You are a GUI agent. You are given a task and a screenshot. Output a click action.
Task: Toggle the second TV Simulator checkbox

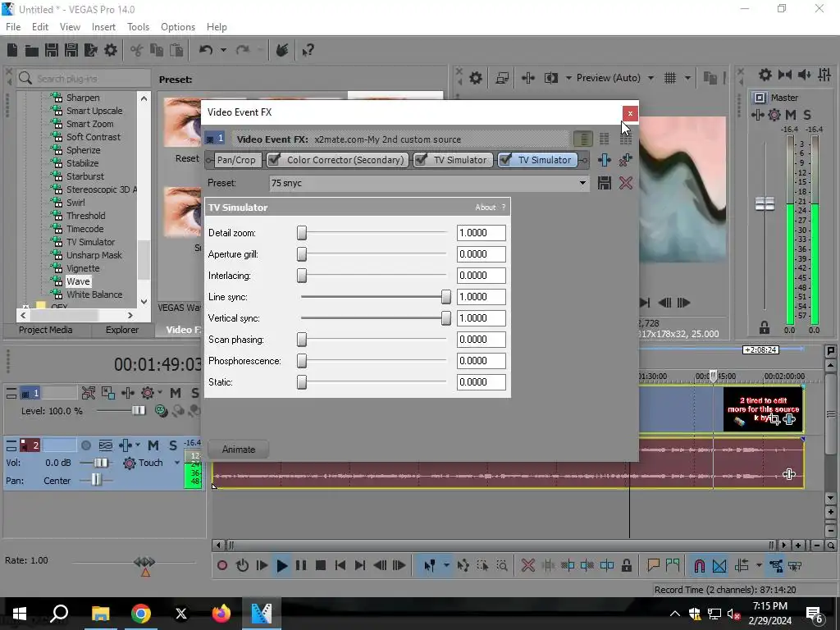click(505, 160)
